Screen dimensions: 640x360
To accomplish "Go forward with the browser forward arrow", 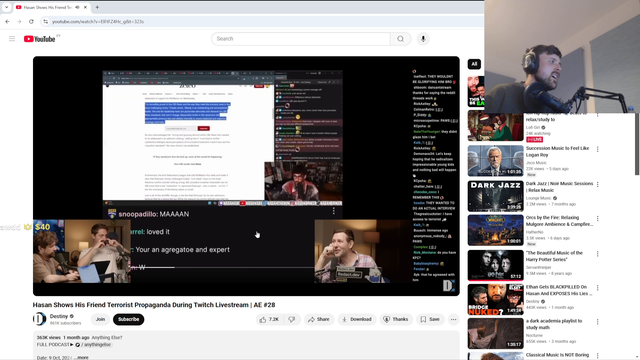I will pos(19,22).
